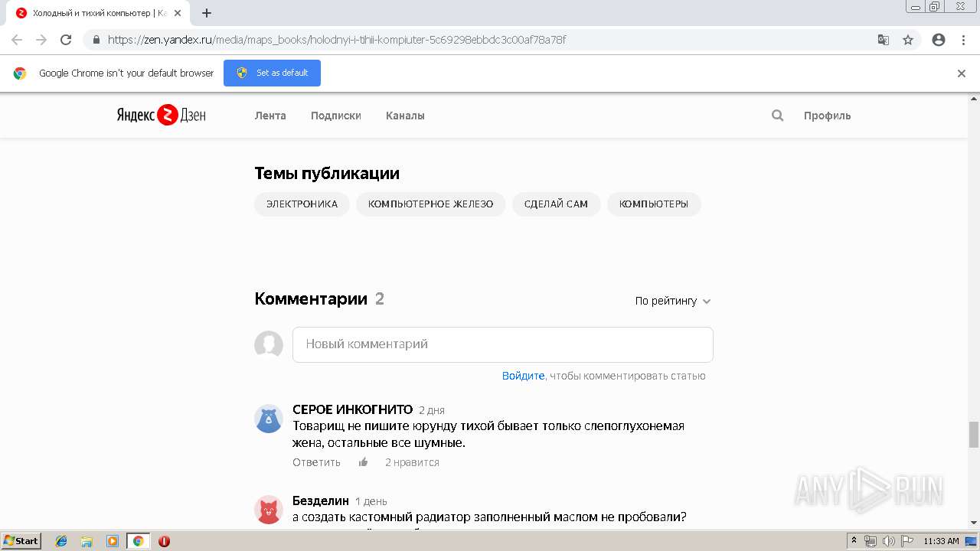The width and height of the screenshot is (980, 551).
Task: Open the Chrome profile avatar
Action: tap(939, 40)
